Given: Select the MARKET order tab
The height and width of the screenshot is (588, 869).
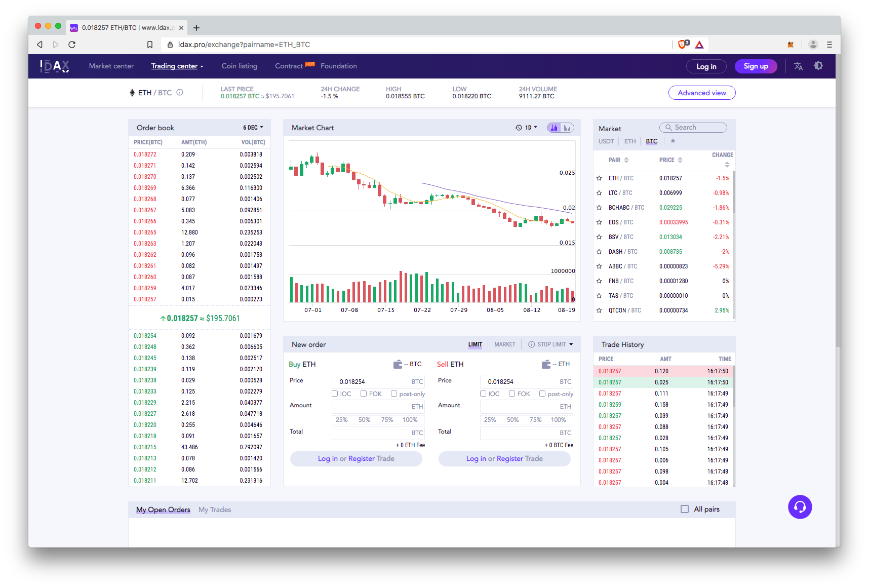Looking at the screenshot, I should (x=505, y=344).
